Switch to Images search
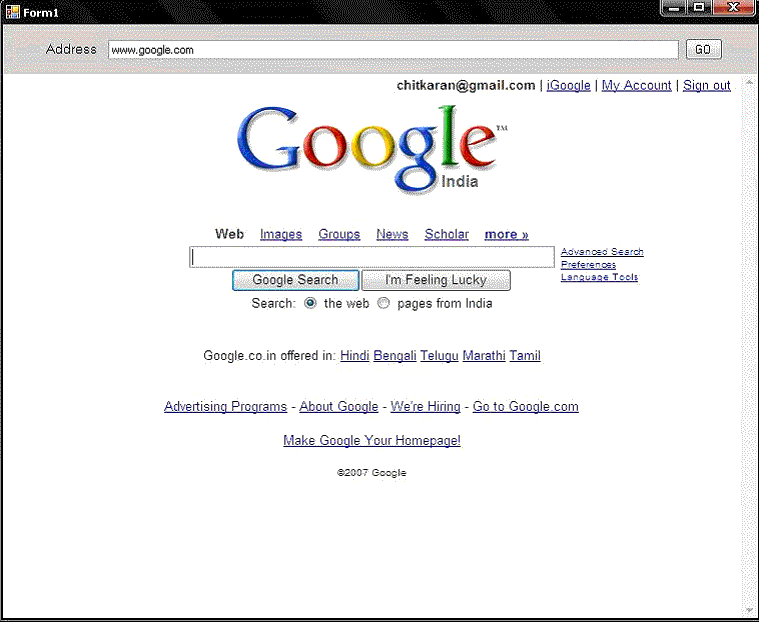This screenshot has width=759, height=624. 281,234
